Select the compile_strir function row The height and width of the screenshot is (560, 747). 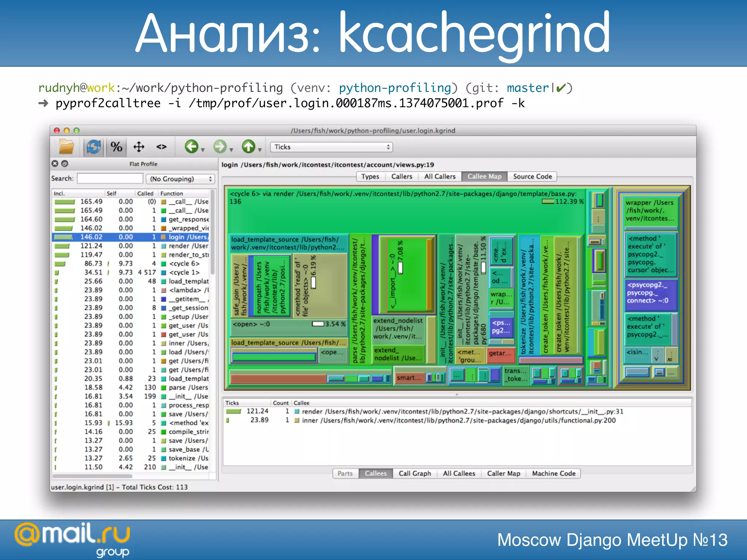(x=131, y=432)
